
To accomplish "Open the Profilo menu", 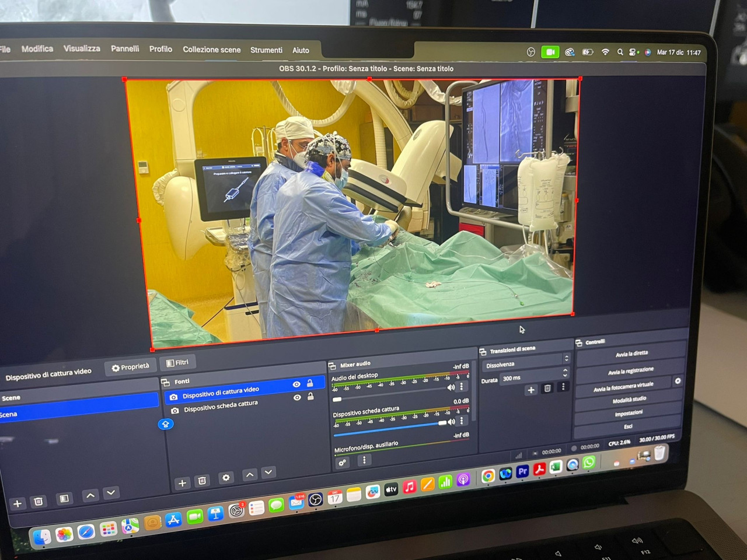I will tap(160, 49).
